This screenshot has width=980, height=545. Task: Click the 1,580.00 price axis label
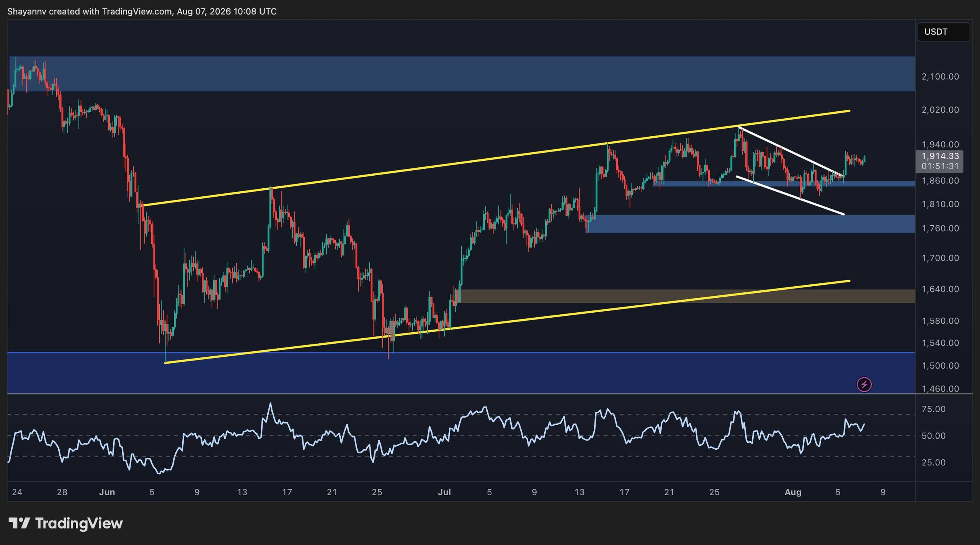tap(940, 321)
